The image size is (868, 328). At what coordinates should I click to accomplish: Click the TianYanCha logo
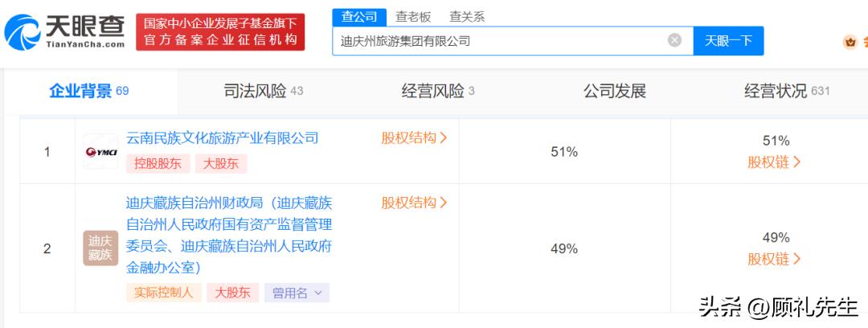[64, 32]
